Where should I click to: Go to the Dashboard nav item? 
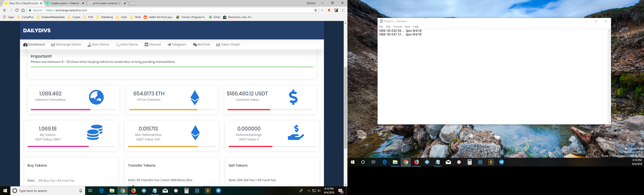coord(34,45)
